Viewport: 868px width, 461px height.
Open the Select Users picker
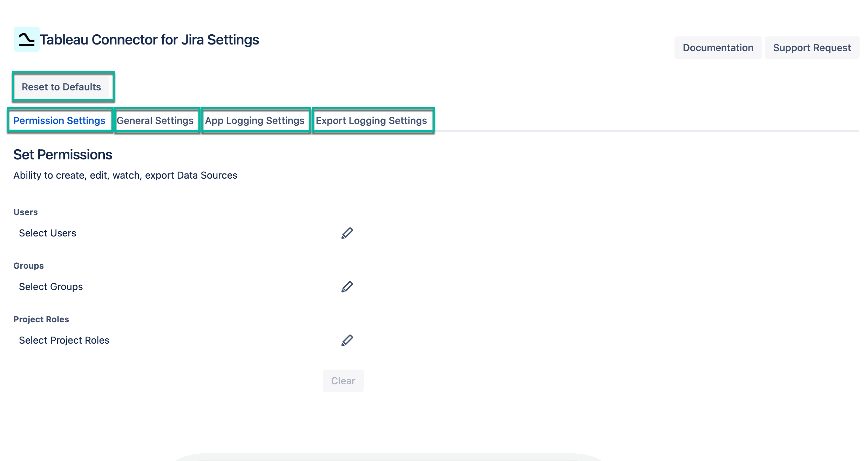coord(47,233)
